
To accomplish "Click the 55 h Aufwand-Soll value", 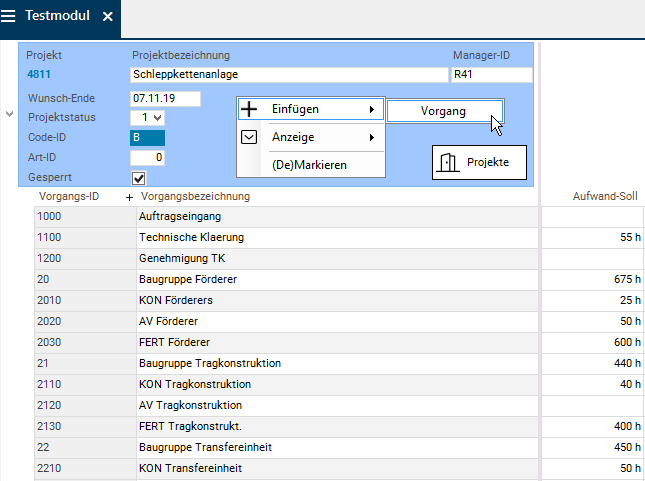I will pyautogui.click(x=592, y=237).
